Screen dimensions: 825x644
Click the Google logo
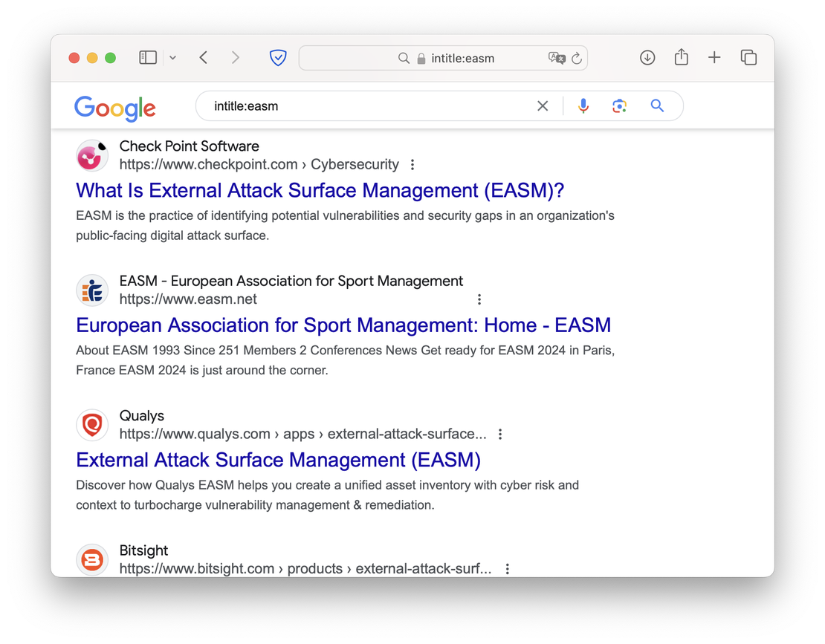115,107
